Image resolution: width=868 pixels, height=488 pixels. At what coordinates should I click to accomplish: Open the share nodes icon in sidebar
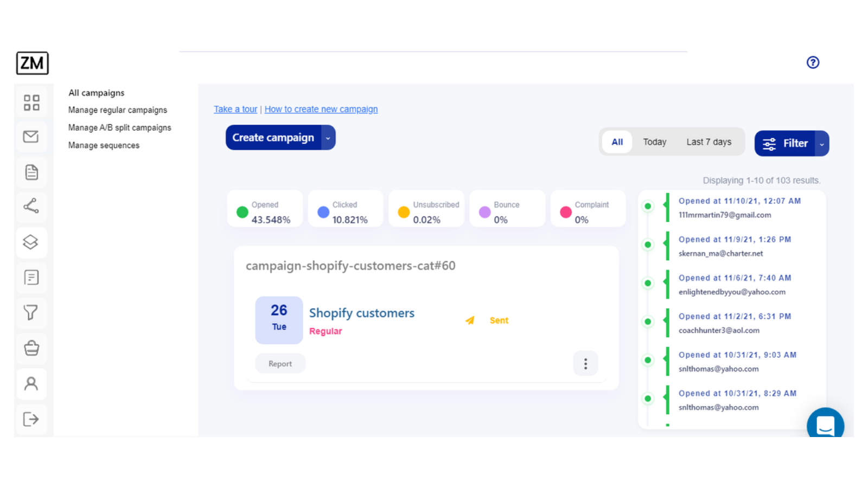point(31,206)
